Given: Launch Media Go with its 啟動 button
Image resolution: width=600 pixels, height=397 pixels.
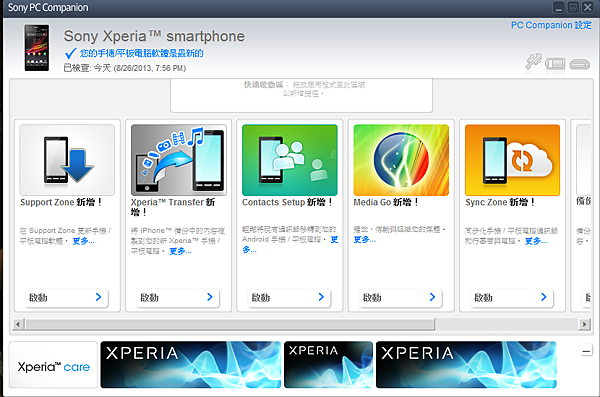Looking at the screenshot, I should [x=401, y=297].
